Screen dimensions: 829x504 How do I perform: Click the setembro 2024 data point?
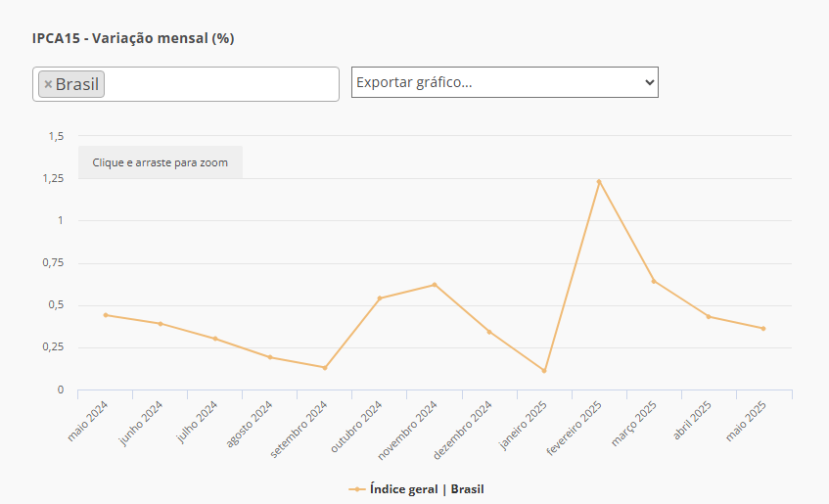click(x=325, y=368)
